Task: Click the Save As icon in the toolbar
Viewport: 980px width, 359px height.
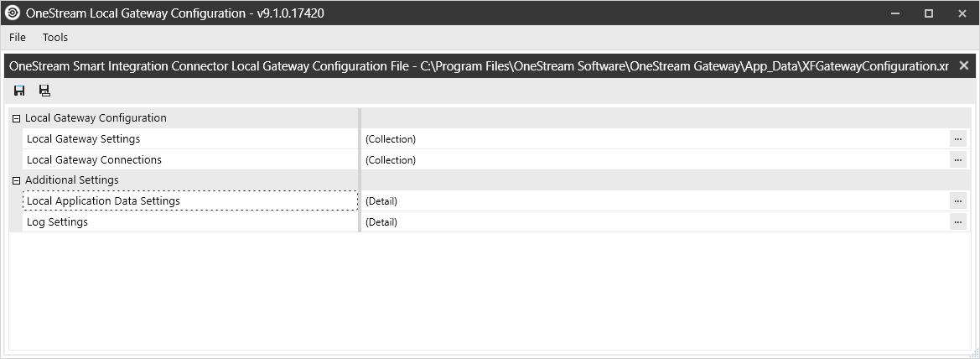Action: tap(44, 91)
